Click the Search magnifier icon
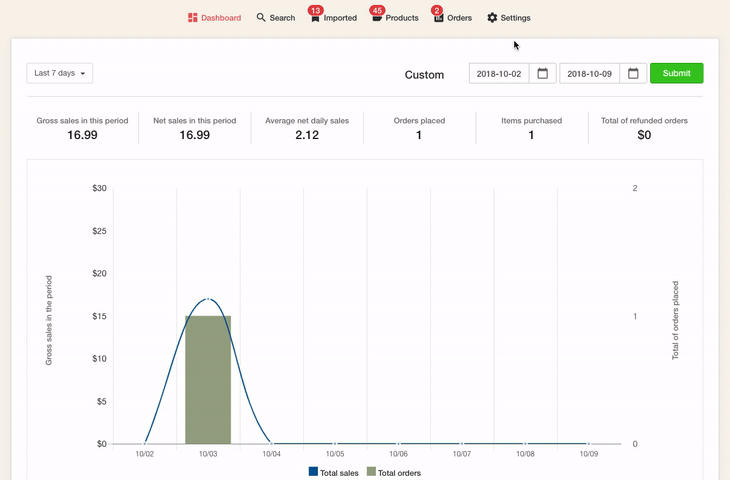The height and width of the screenshot is (480, 730). tap(261, 18)
